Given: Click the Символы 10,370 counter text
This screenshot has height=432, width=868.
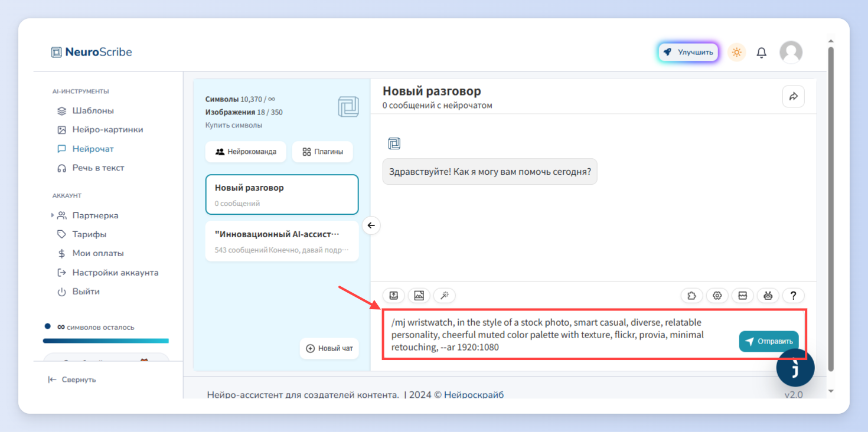Looking at the screenshot, I should click(240, 99).
